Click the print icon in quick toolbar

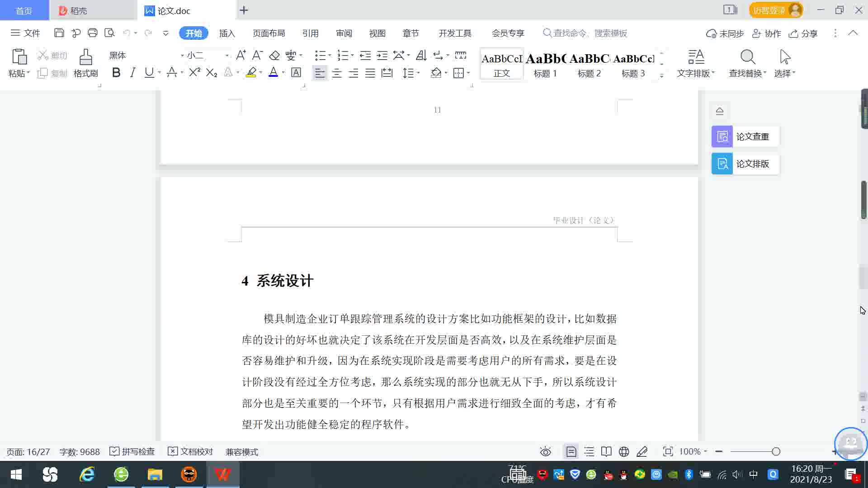click(93, 33)
